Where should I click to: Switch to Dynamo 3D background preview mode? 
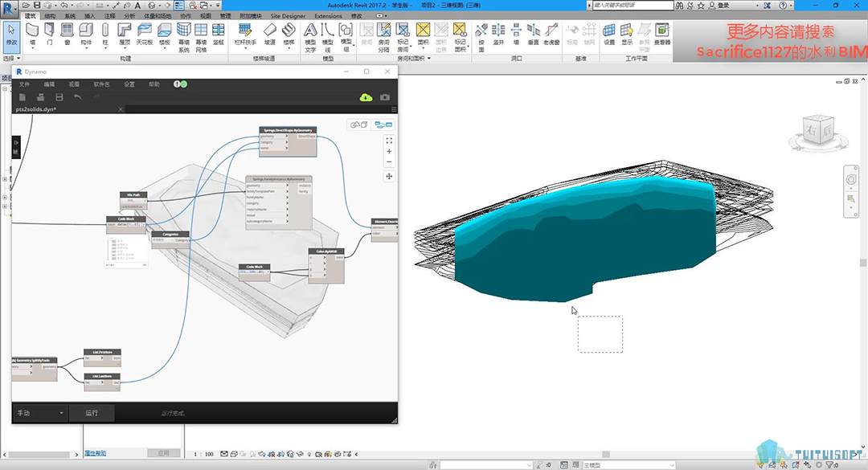click(x=358, y=125)
